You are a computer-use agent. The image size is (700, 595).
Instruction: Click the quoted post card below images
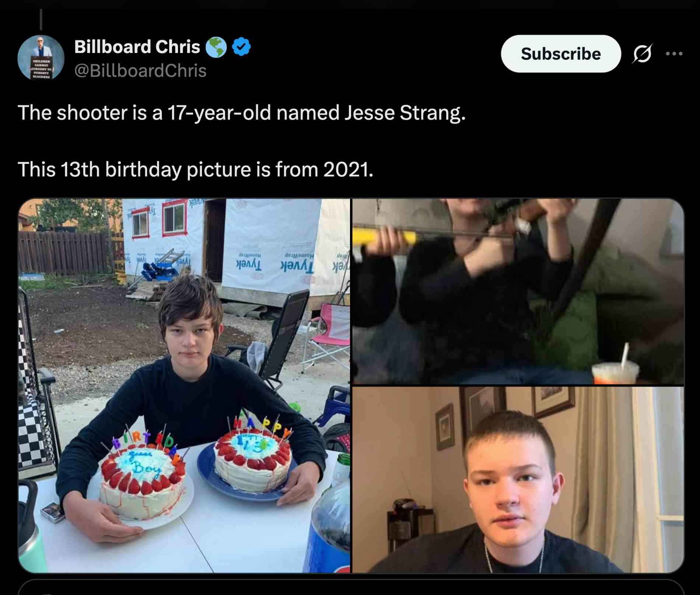(x=351, y=588)
